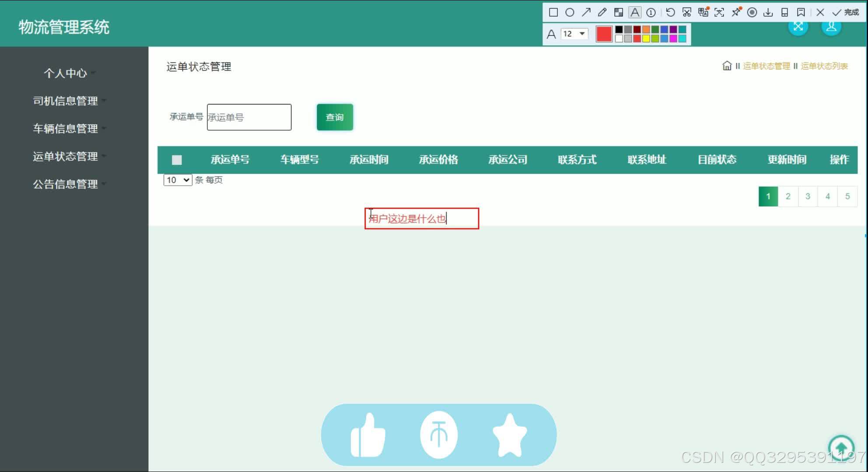Image resolution: width=868 pixels, height=472 pixels.
Task: Click the 承运公司 column header
Action: tap(508, 160)
